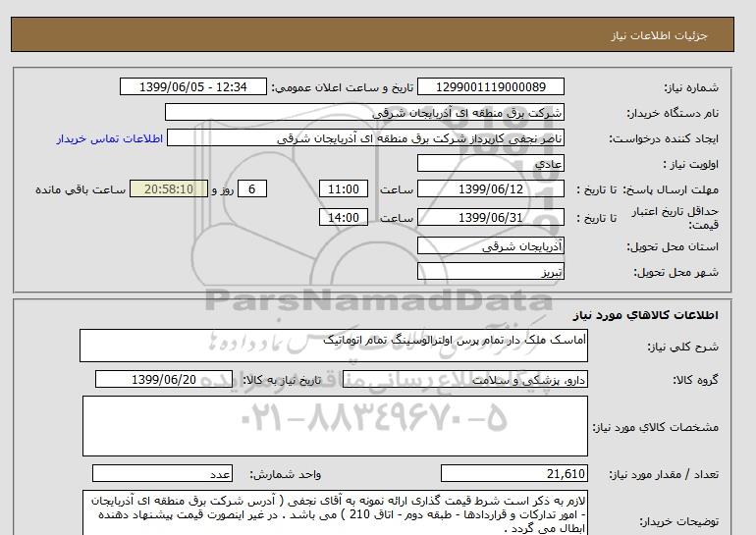Click the مشخصات کالای مورد نیاز label
The image size is (756, 535).
click(x=655, y=427)
